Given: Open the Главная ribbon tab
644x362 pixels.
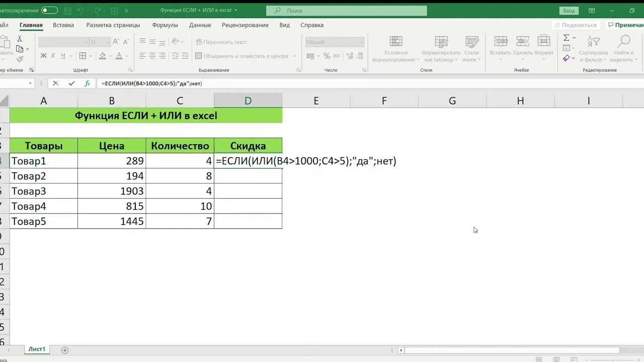Looking at the screenshot, I should coord(31,25).
